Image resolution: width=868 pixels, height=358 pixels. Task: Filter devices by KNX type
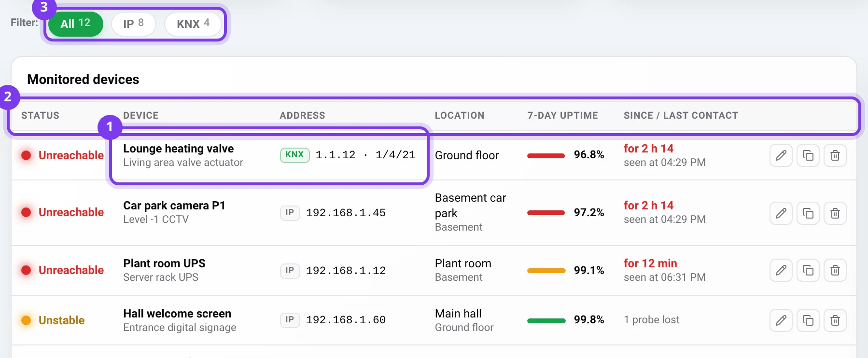[193, 24]
